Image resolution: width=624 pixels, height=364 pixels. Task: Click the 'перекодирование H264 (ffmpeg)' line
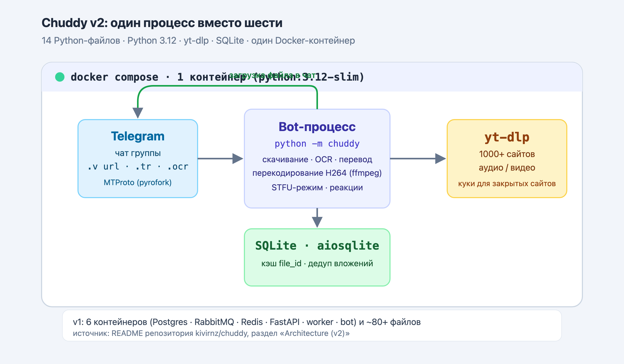tap(317, 173)
